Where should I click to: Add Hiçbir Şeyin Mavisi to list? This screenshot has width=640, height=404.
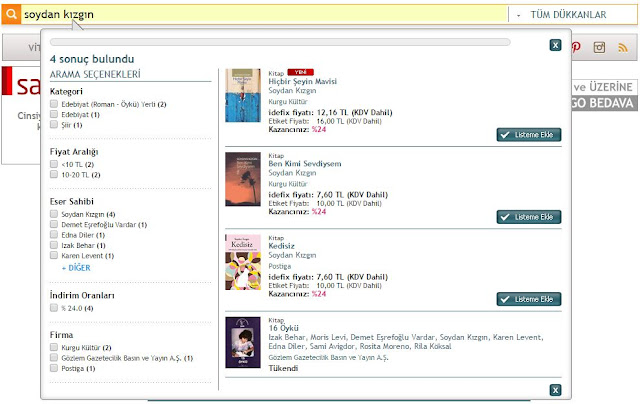(x=529, y=135)
